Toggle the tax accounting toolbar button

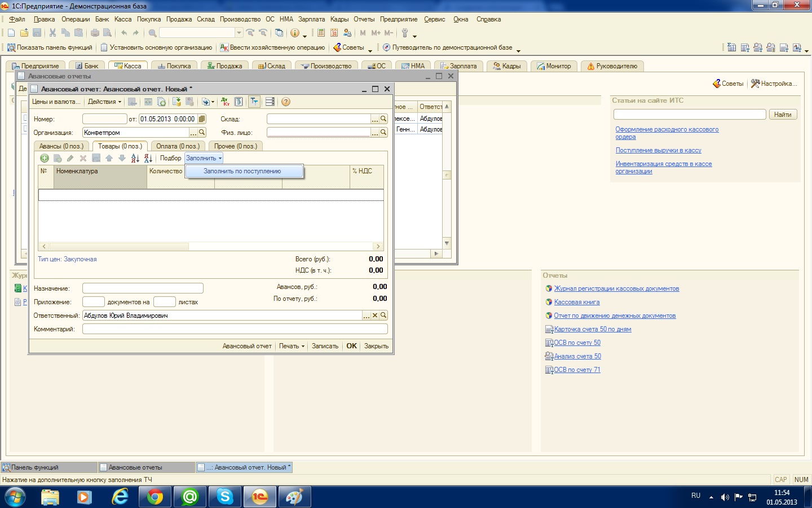254,102
